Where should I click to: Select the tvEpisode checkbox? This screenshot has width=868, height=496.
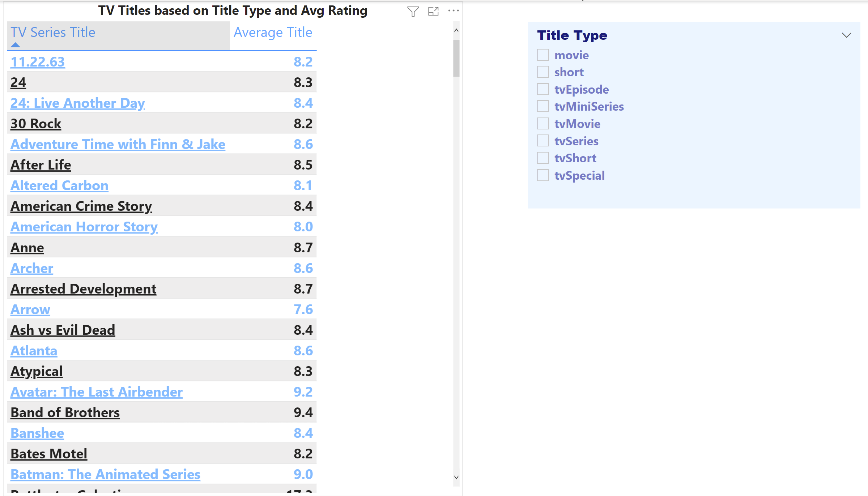click(543, 89)
